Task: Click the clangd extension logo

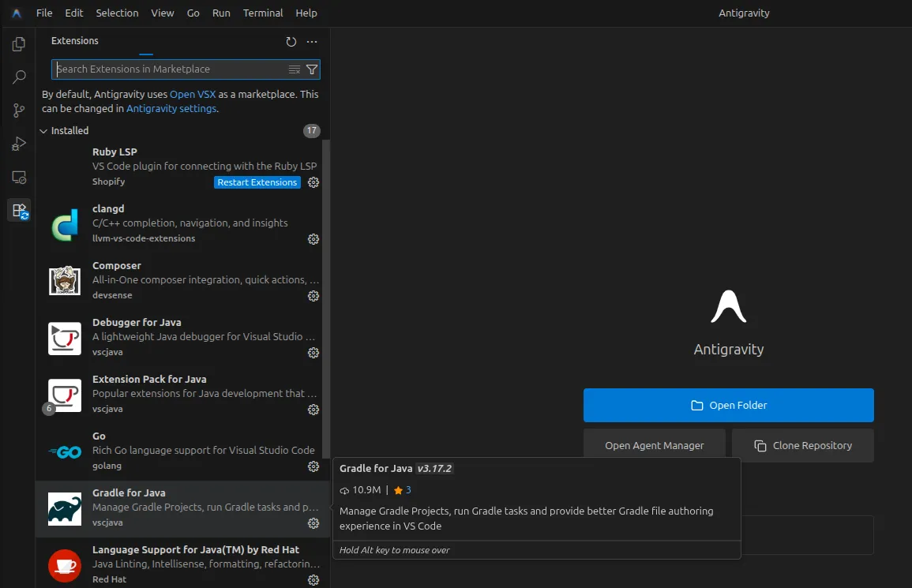Action: [65, 224]
